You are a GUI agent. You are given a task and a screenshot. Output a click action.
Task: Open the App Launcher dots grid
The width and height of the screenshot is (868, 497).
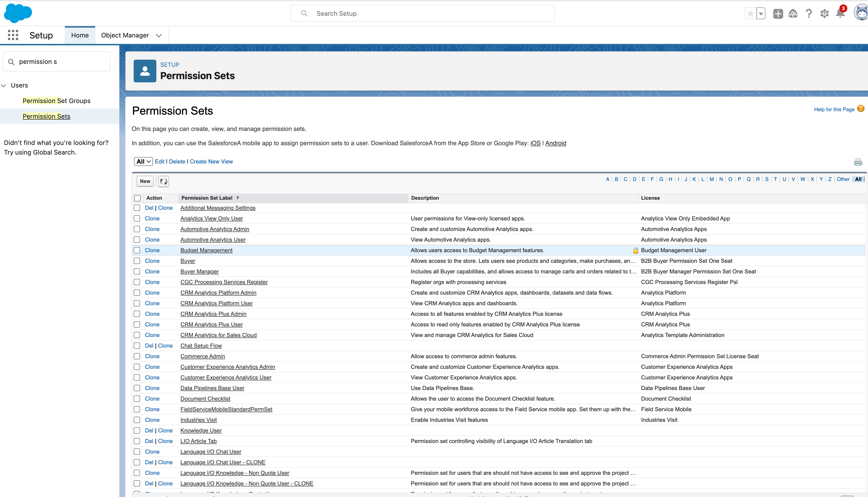13,35
